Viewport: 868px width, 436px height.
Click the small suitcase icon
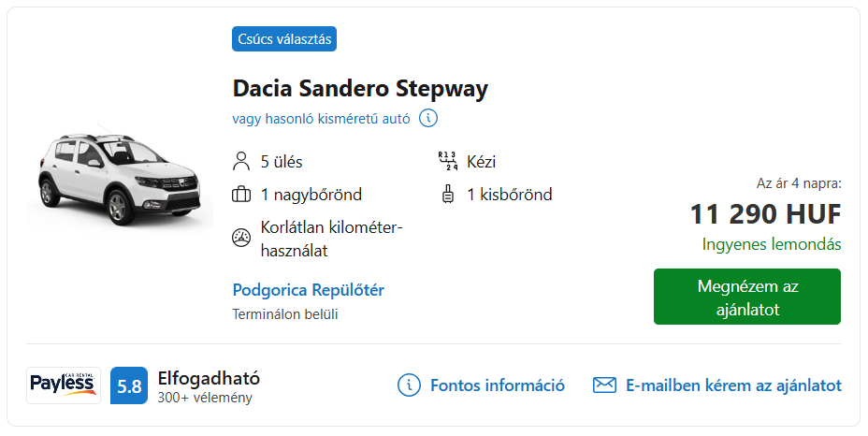click(448, 195)
